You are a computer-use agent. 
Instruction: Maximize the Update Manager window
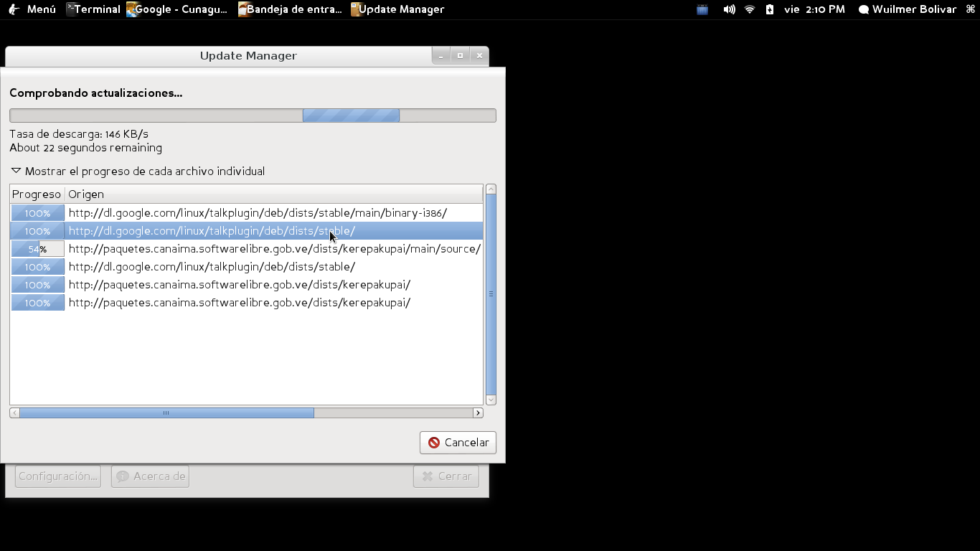(x=460, y=56)
